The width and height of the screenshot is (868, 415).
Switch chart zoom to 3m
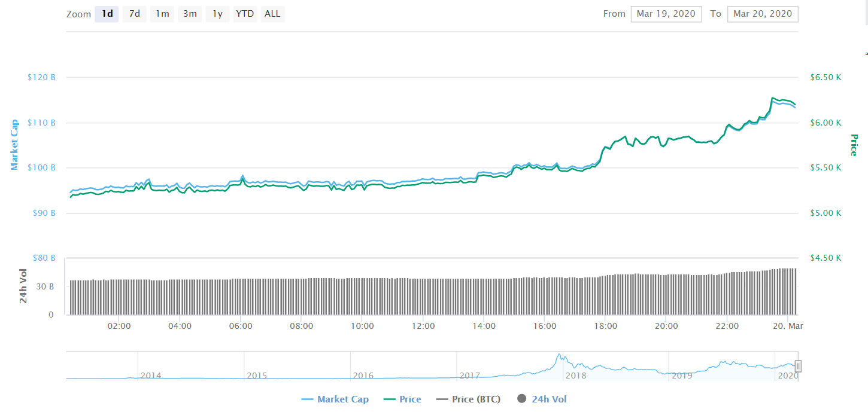tap(190, 14)
